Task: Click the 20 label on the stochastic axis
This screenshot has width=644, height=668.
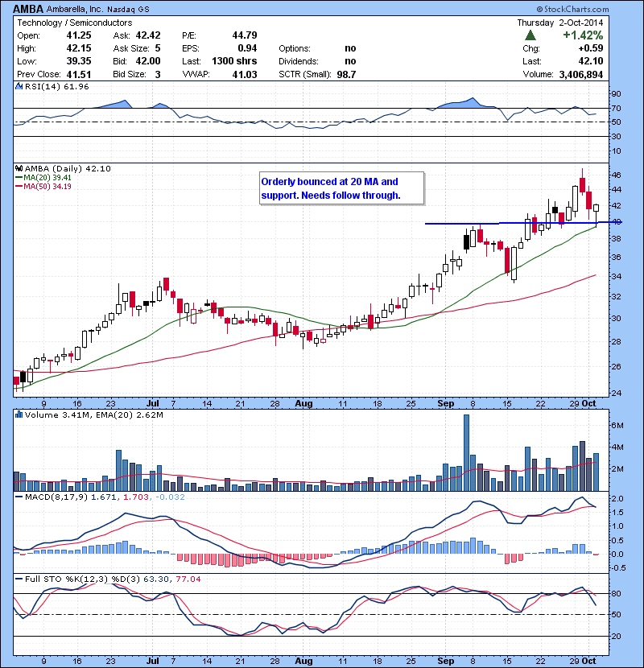Action: click(617, 637)
